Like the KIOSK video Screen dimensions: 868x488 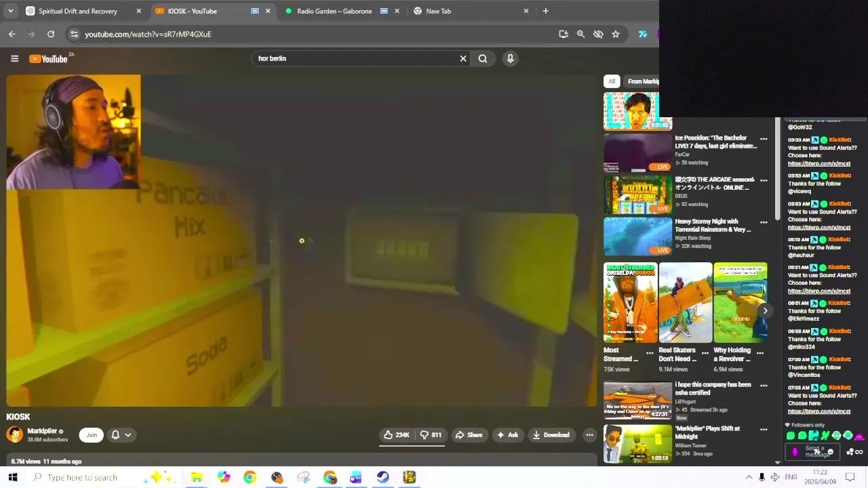397,435
